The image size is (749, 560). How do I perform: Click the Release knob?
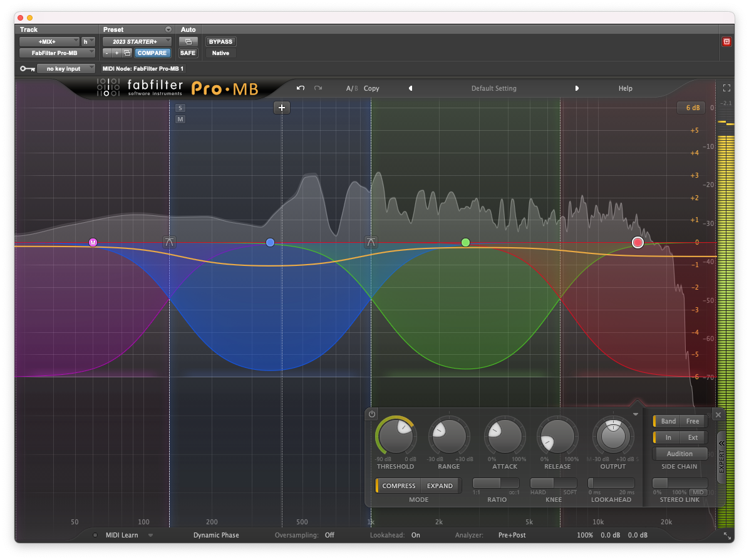(557, 435)
